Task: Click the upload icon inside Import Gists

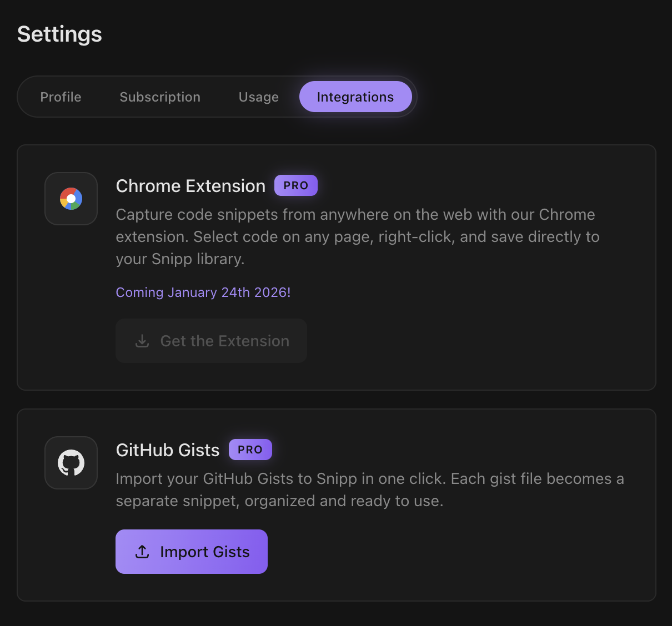Action: (x=142, y=552)
